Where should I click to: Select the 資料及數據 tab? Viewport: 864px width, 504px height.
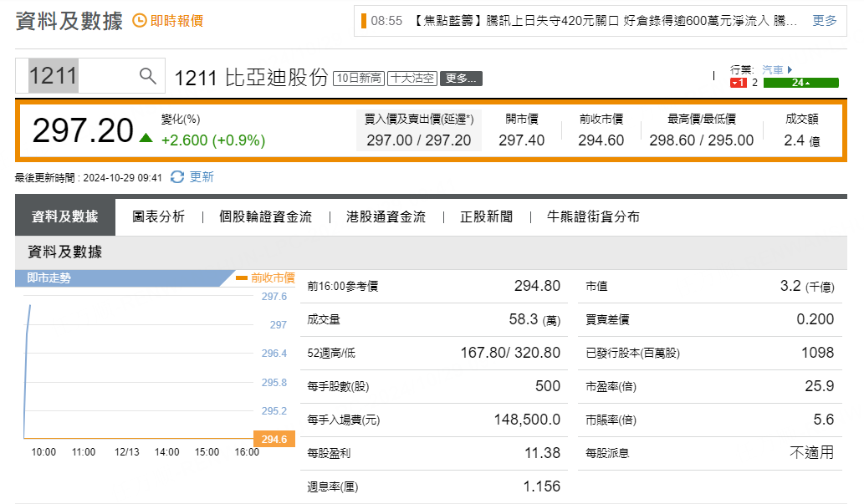click(65, 216)
